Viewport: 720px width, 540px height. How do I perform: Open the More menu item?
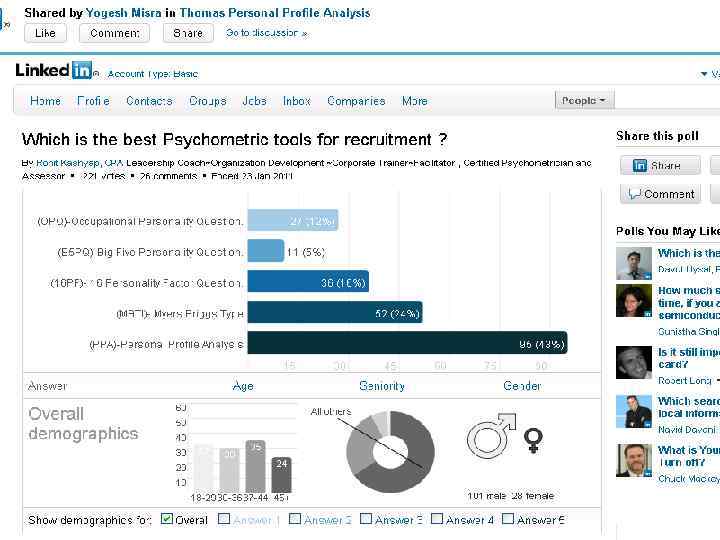coord(415,101)
